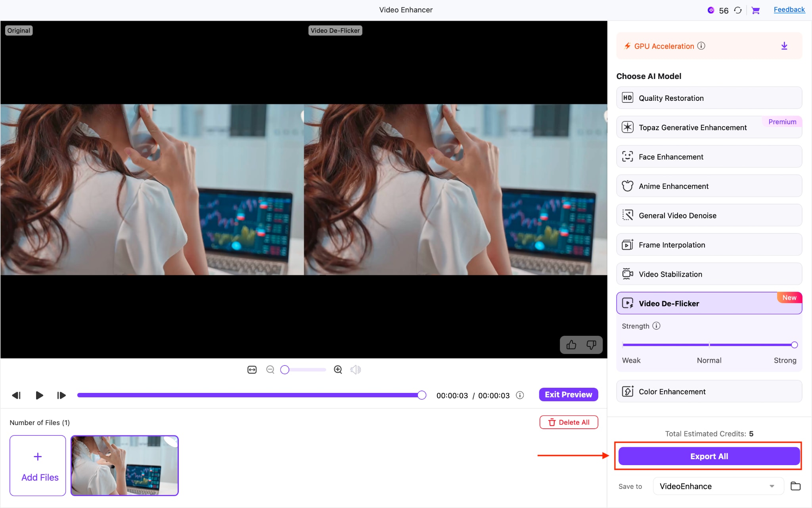Image resolution: width=812 pixels, height=508 pixels.
Task: Click Number of Files (1) text
Action: (x=40, y=423)
